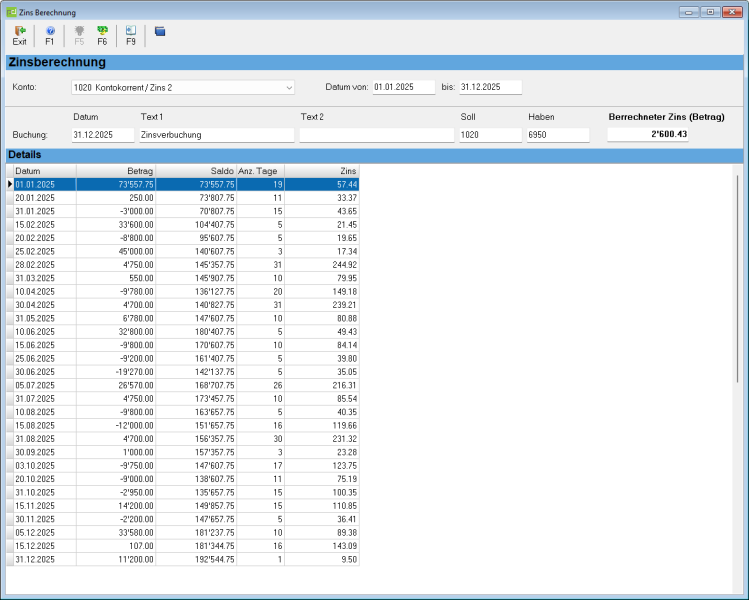The image size is (749, 600).
Task: Click the Exit toolbar icon
Action: 19,35
